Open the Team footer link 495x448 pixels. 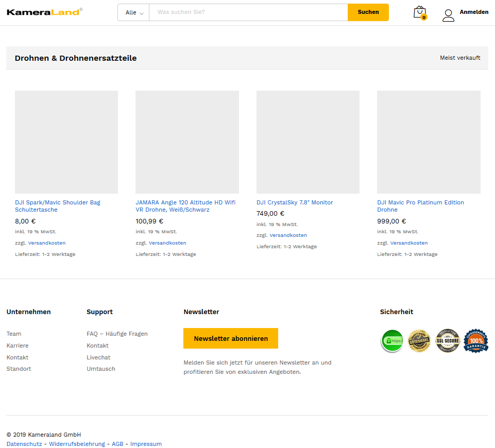pos(14,334)
